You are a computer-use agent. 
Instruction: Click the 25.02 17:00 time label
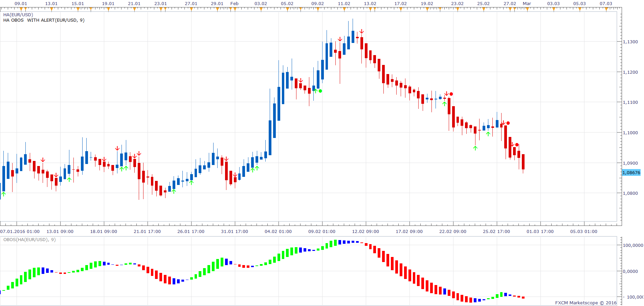496,232
